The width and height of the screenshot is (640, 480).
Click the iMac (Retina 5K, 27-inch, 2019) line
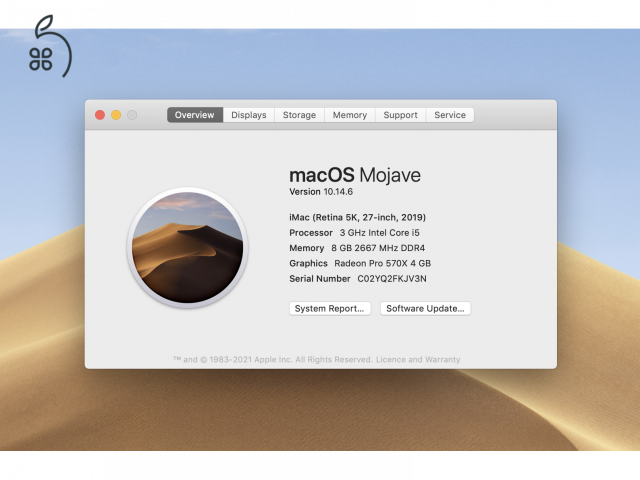pos(358,218)
